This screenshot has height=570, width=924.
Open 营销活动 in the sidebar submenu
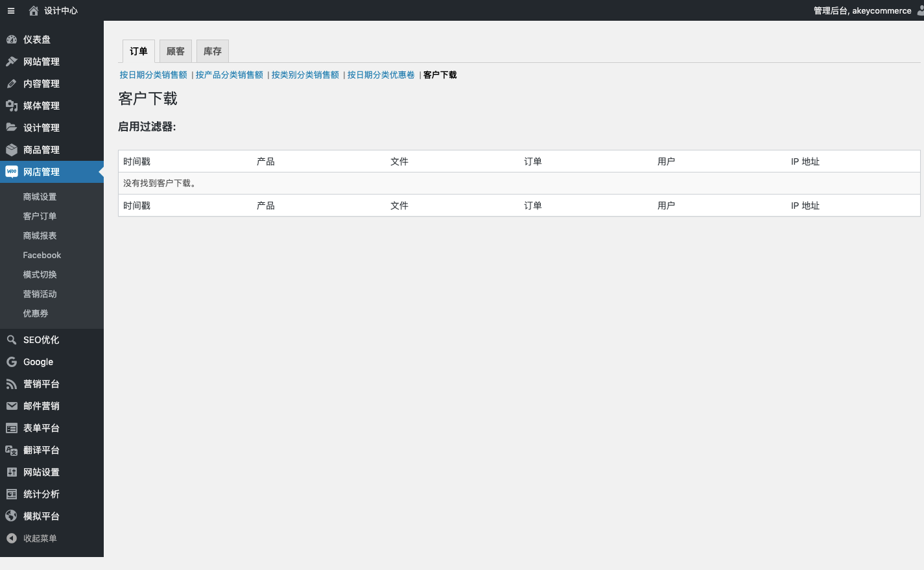[x=40, y=294]
